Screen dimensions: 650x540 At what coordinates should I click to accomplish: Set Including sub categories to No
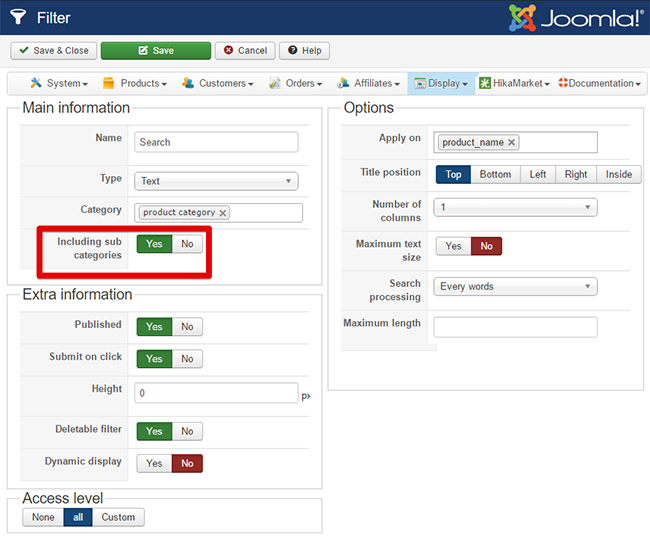pos(187,244)
